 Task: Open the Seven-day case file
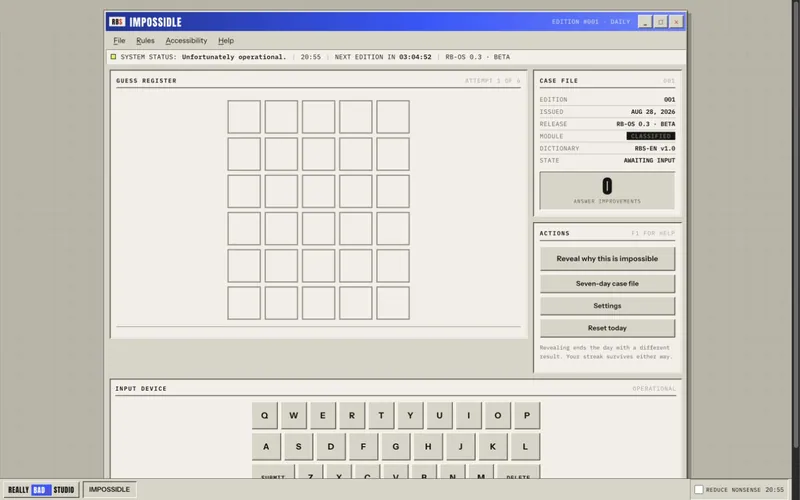coord(607,284)
